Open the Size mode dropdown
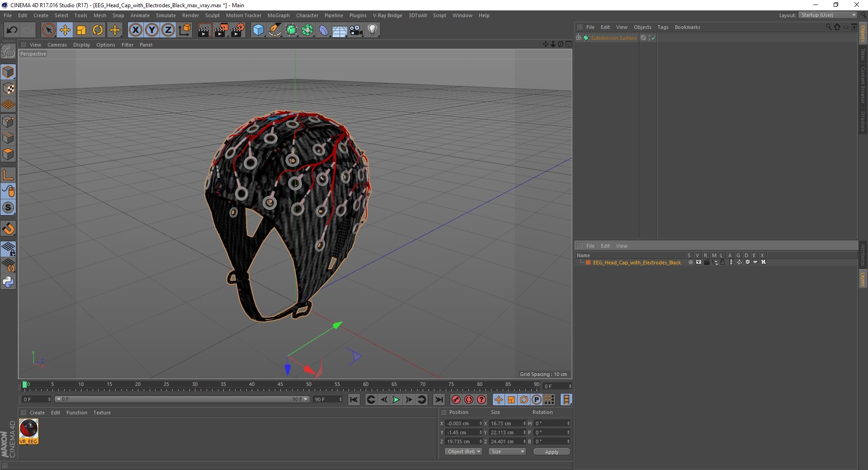This screenshot has width=868, height=470. (508, 451)
